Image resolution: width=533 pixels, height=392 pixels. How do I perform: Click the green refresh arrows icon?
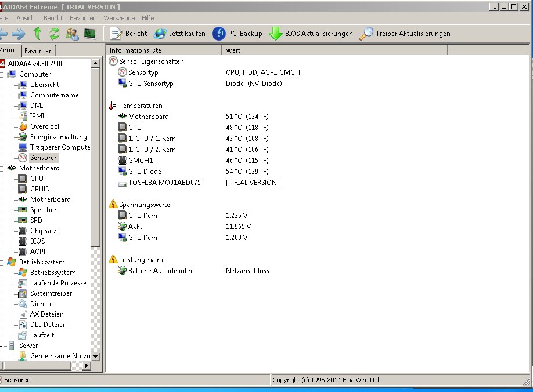click(x=55, y=34)
